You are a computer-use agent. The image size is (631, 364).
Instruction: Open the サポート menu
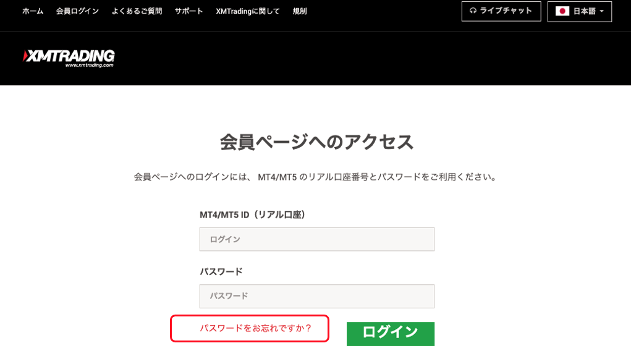pos(188,11)
